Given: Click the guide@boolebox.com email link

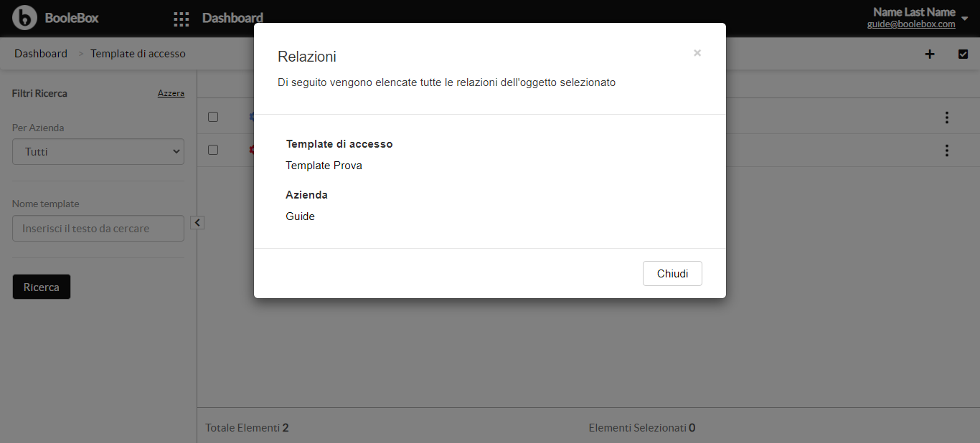Looking at the screenshot, I should click(911, 24).
